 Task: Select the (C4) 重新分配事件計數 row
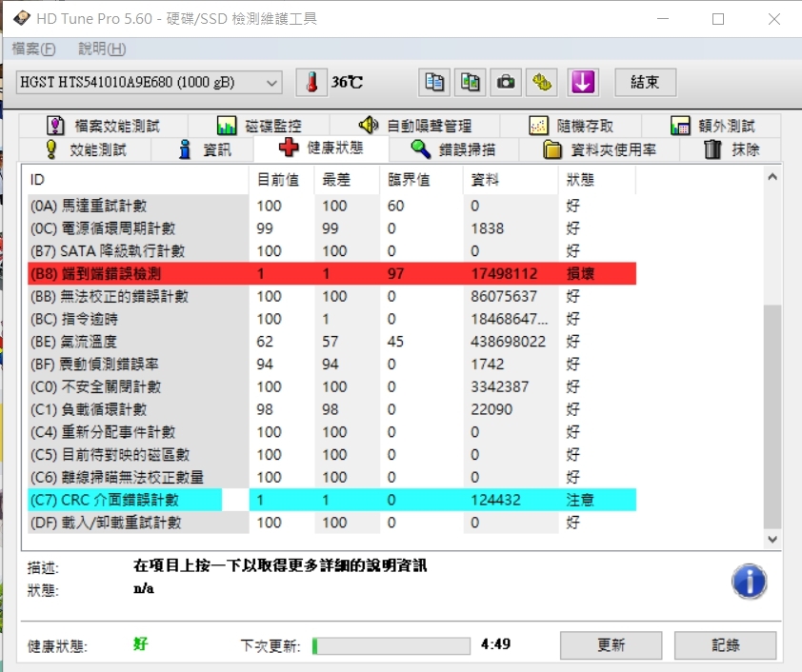click(332, 432)
